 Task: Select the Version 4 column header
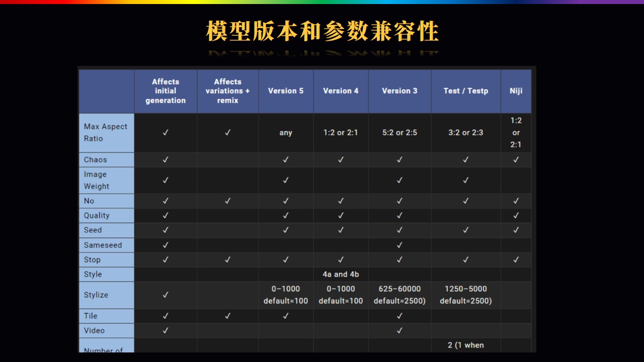tap(341, 91)
